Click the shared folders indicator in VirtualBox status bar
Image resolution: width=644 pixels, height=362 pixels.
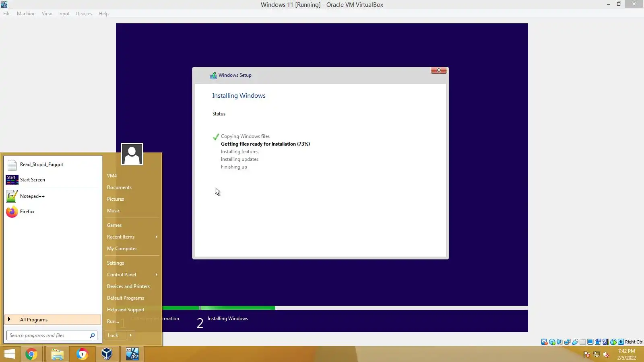click(582, 342)
